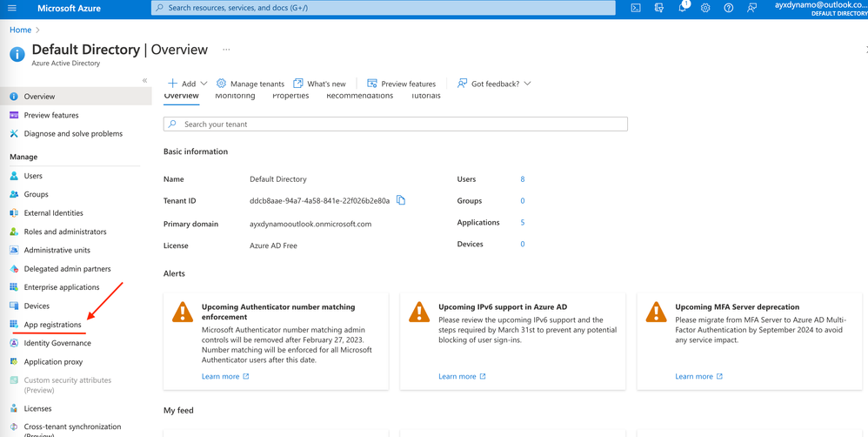Viewport: 868px width, 437px height.
Task: Click the Azure AD Free license text
Action: [x=273, y=245]
